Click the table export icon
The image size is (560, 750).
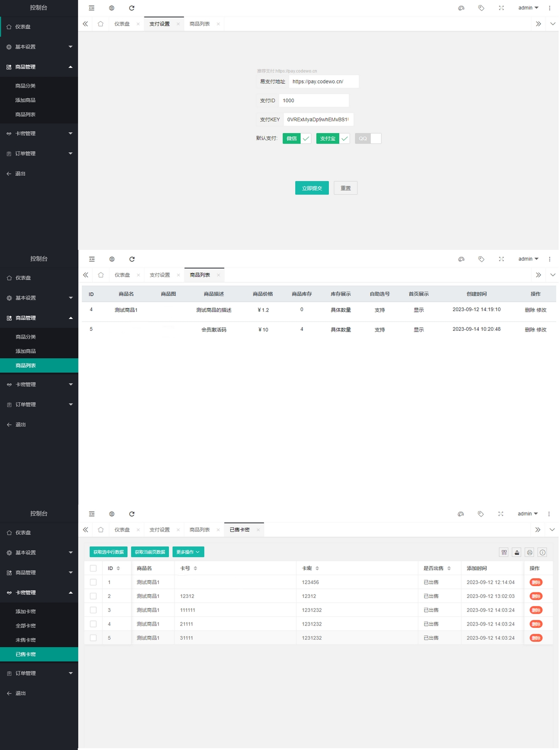point(516,552)
